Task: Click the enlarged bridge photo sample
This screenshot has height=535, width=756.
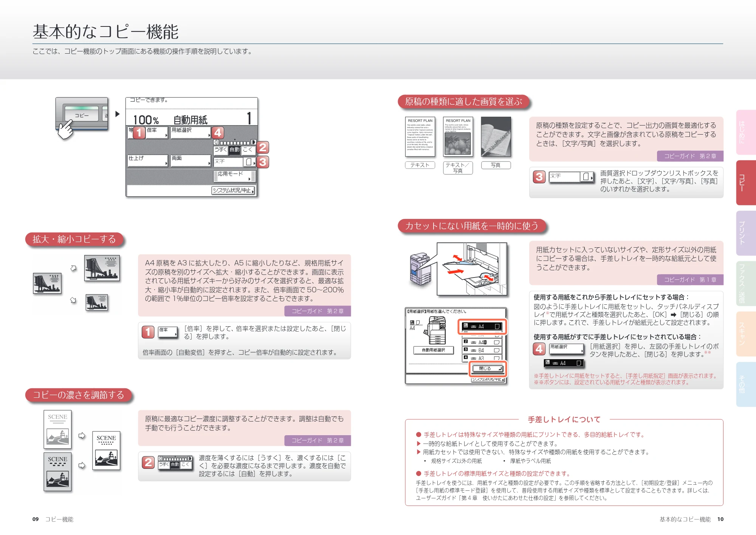Action: pyautogui.click(x=102, y=268)
